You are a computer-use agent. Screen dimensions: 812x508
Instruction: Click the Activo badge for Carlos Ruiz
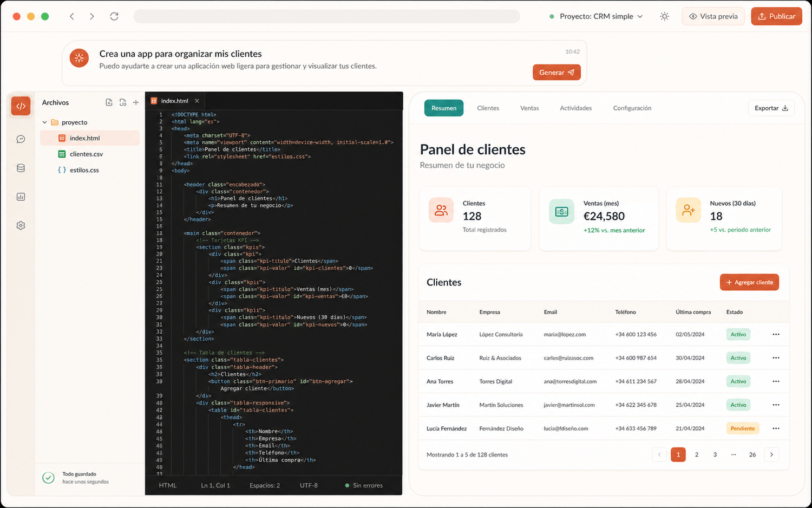[738, 358]
